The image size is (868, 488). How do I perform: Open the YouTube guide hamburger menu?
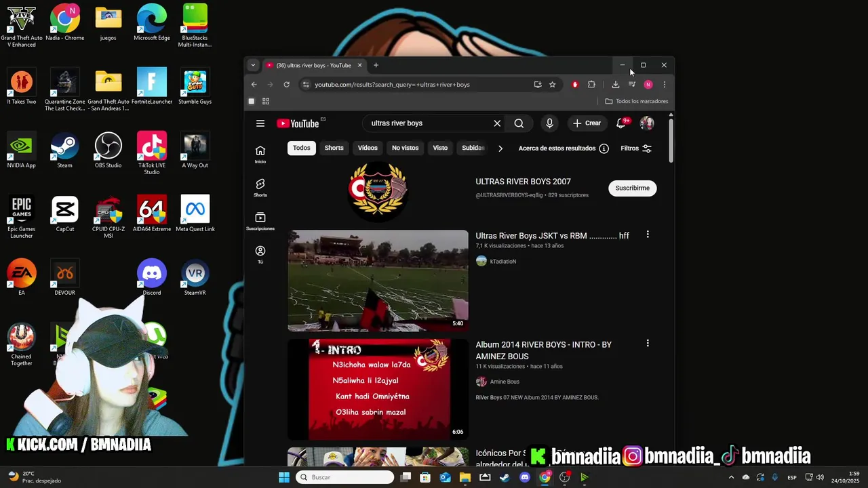pyautogui.click(x=260, y=123)
